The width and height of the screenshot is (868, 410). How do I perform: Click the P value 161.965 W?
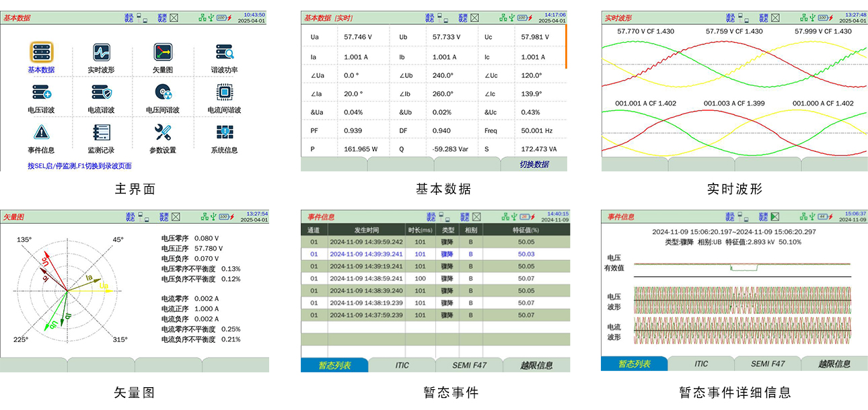(361, 149)
